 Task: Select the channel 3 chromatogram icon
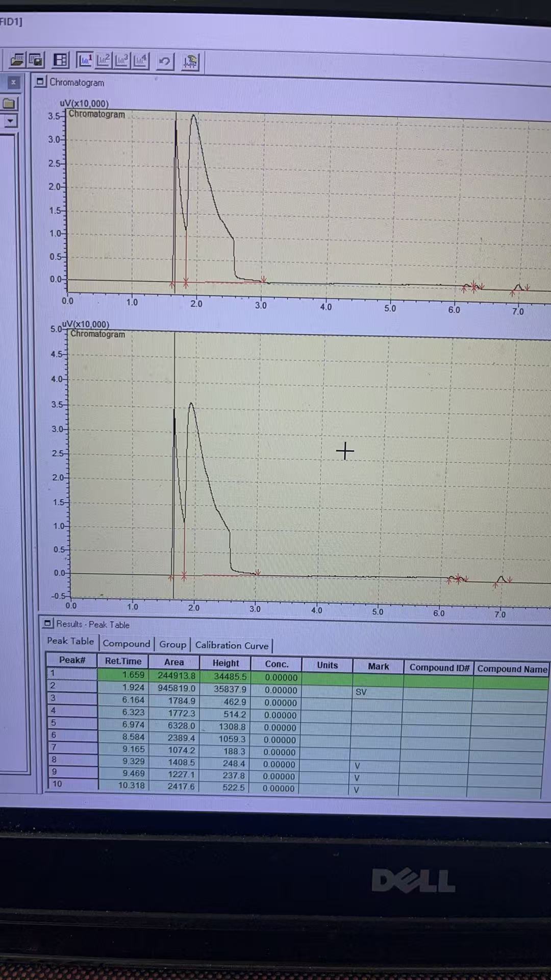(x=121, y=61)
